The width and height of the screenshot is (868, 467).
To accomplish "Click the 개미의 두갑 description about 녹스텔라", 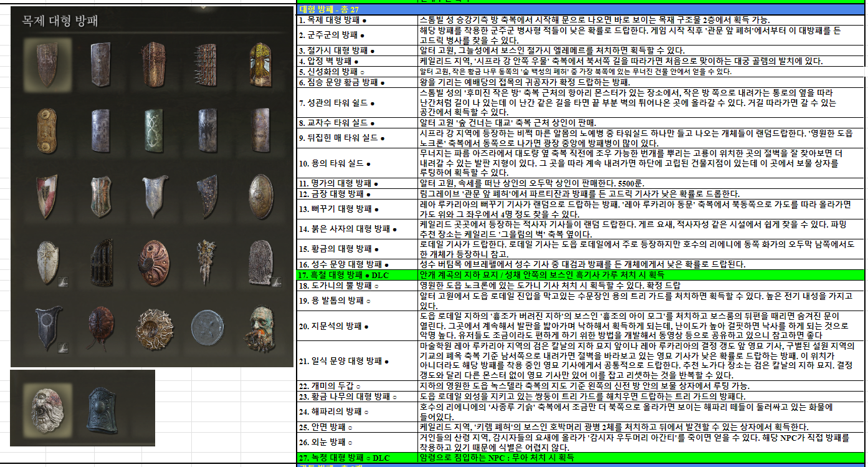I will coord(642,387).
